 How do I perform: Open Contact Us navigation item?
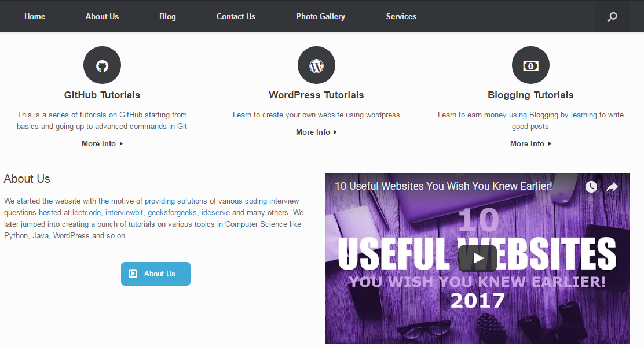point(236,16)
